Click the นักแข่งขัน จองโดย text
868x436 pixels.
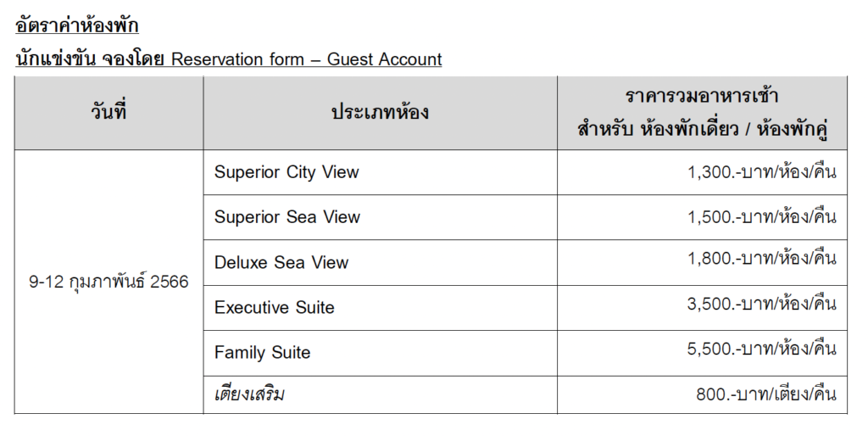tap(90, 59)
